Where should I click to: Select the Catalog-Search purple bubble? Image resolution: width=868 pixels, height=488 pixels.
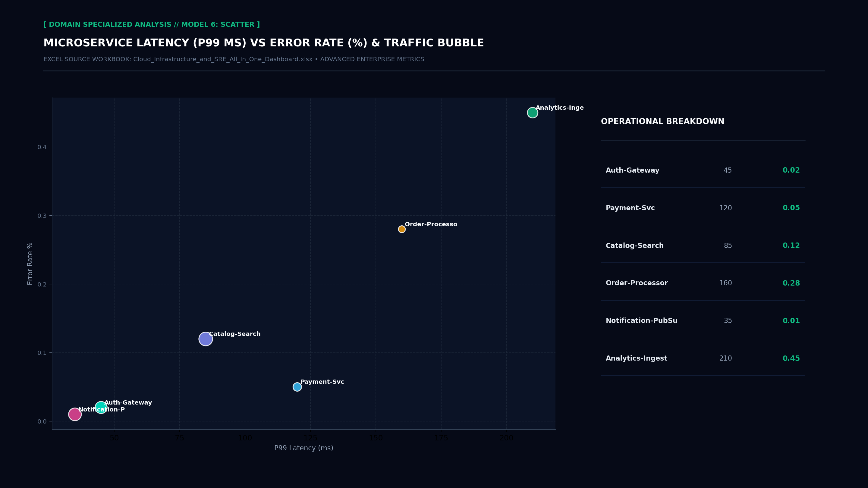point(206,339)
